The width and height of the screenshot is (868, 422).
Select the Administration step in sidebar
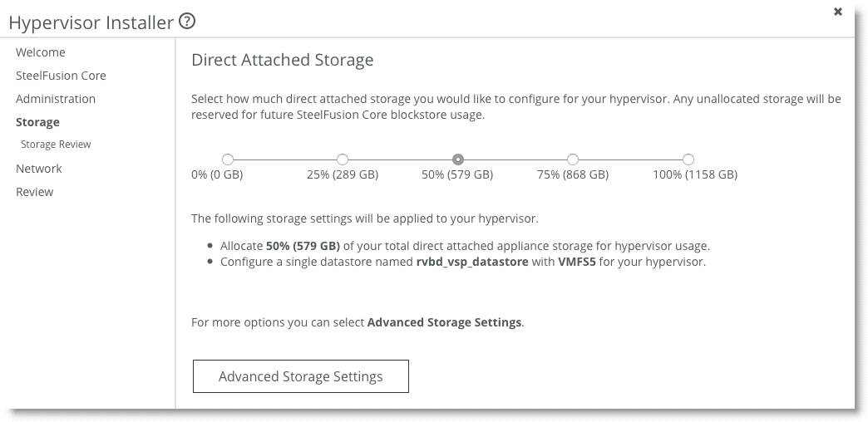click(56, 99)
